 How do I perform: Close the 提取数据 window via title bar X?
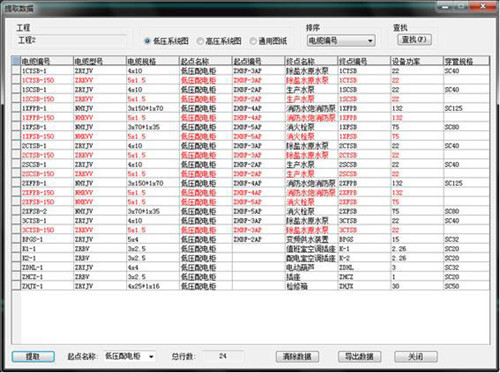(482, 6)
